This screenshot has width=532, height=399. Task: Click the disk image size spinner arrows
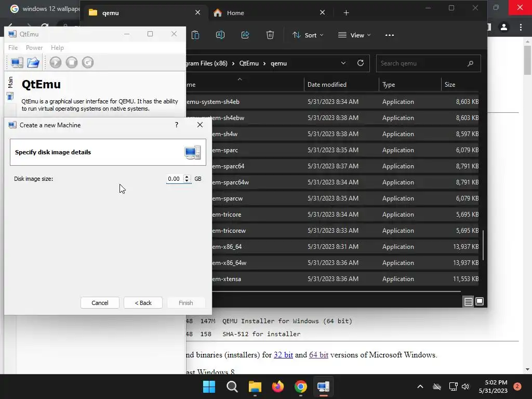187,179
